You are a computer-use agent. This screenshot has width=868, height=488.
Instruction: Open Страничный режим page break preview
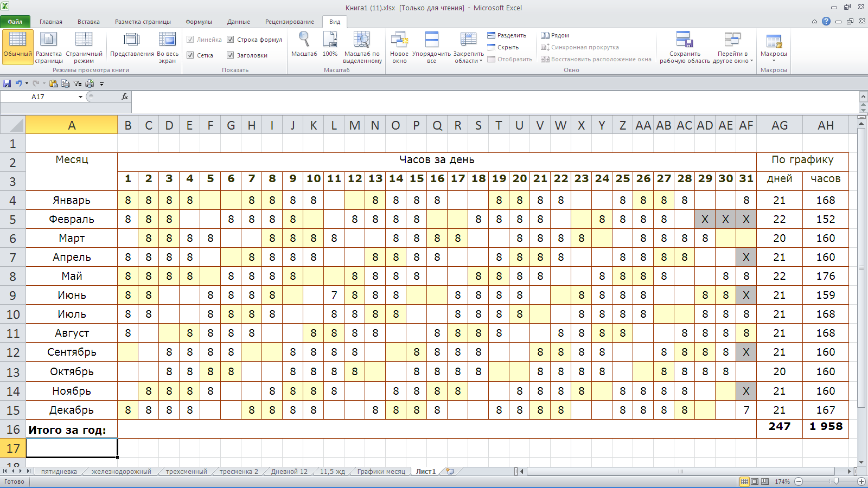84,47
